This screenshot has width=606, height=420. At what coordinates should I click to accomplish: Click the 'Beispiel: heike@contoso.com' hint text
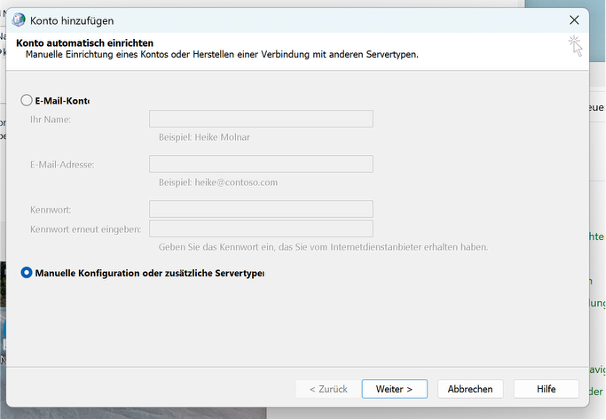coord(218,182)
